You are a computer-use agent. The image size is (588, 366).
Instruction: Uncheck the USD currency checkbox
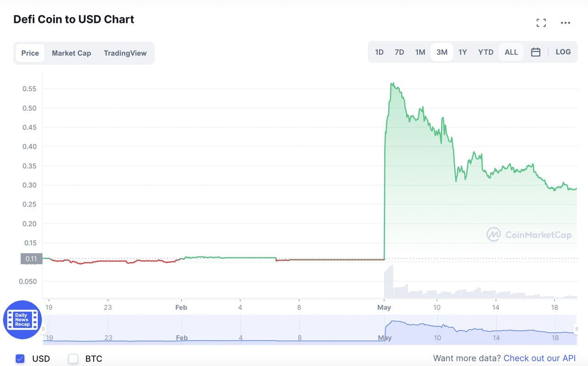(20, 359)
